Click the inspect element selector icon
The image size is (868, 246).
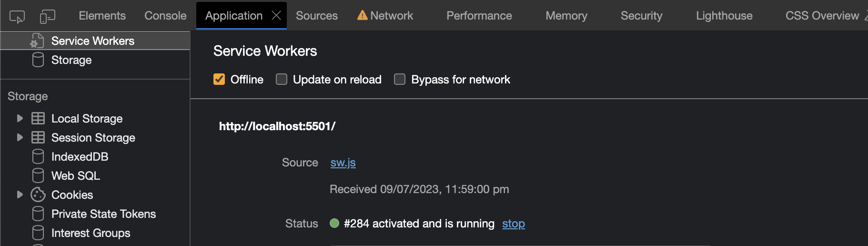(17, 17)
